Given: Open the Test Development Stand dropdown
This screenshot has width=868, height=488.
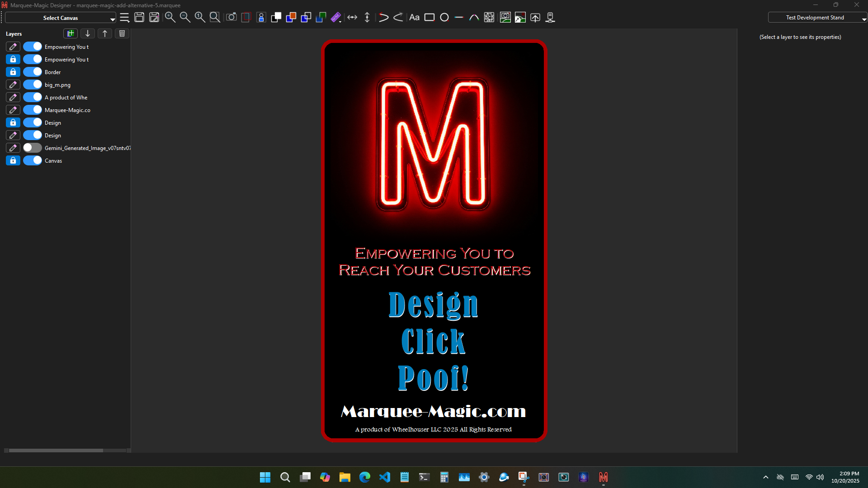Looking at the screenshot, I should (x=816, y=17).
